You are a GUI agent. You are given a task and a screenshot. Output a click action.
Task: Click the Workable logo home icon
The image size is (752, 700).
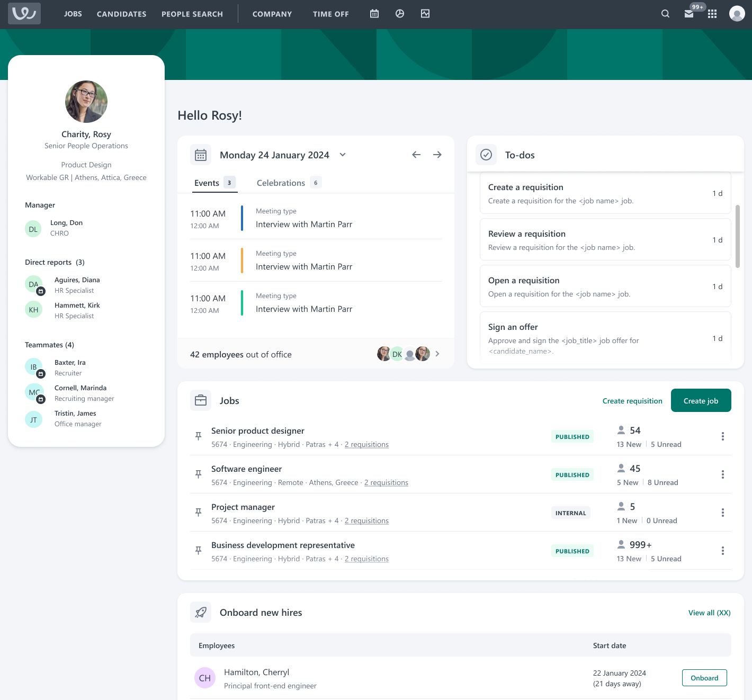coord(24,13)
